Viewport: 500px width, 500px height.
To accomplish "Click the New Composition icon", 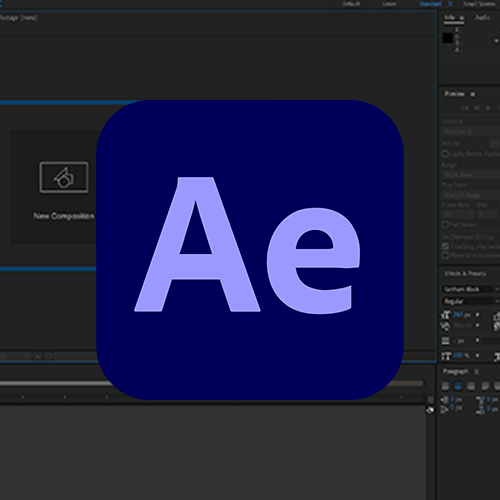I will point(64,177).
